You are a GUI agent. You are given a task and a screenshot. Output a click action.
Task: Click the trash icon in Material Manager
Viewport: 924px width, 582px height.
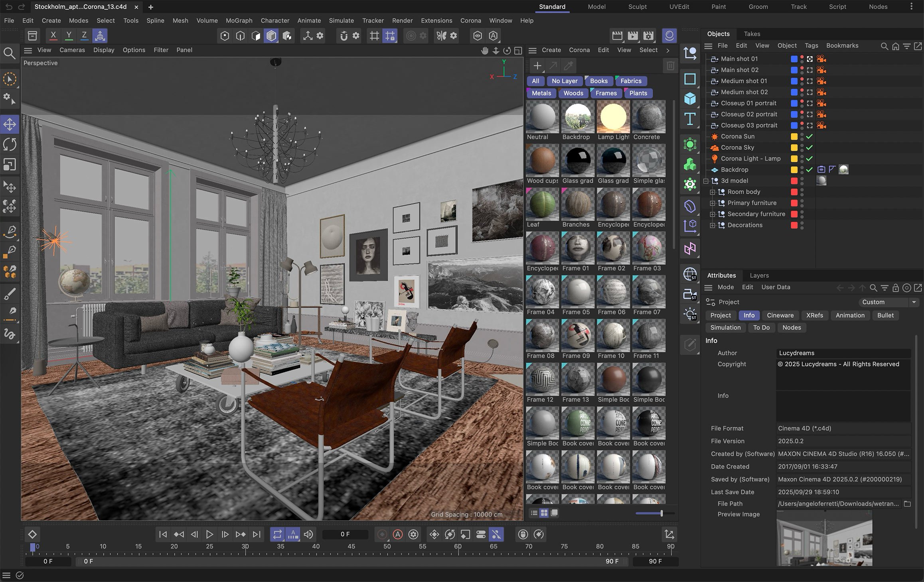tap(670, 66)
